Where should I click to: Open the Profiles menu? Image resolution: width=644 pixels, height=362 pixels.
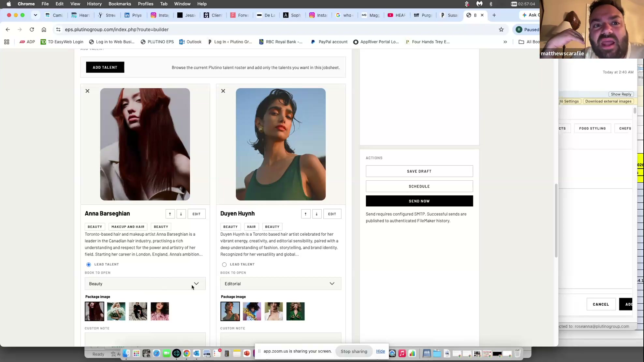145,4
